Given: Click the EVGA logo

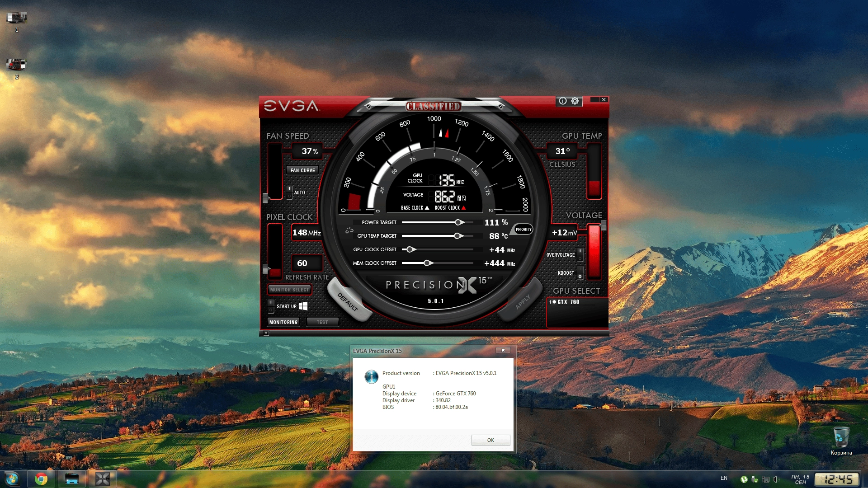Looking at the screenshot, I should [x=292, y=106].
